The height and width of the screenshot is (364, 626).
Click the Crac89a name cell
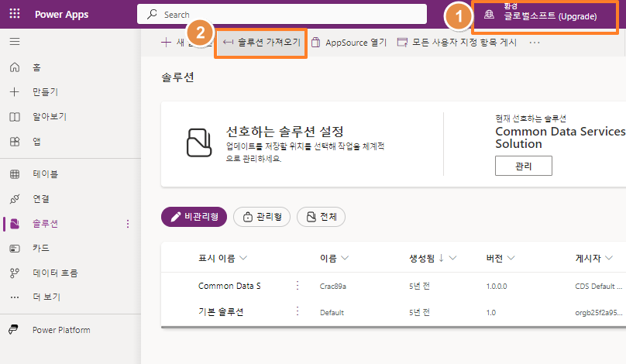pyautogui.click(x=333, y=287)
